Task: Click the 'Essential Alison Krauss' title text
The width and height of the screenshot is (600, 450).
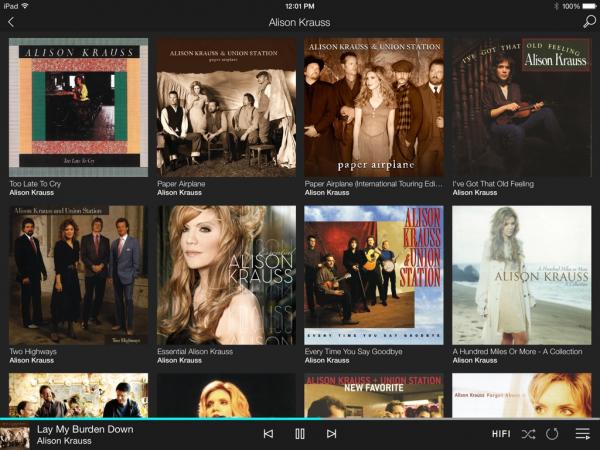Action: (195, 351)
